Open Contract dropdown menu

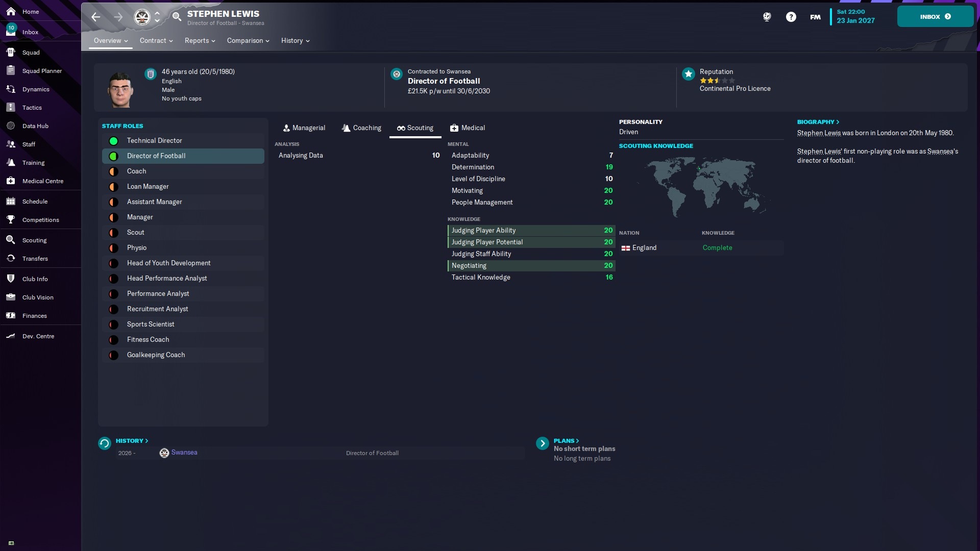point(156,40)
